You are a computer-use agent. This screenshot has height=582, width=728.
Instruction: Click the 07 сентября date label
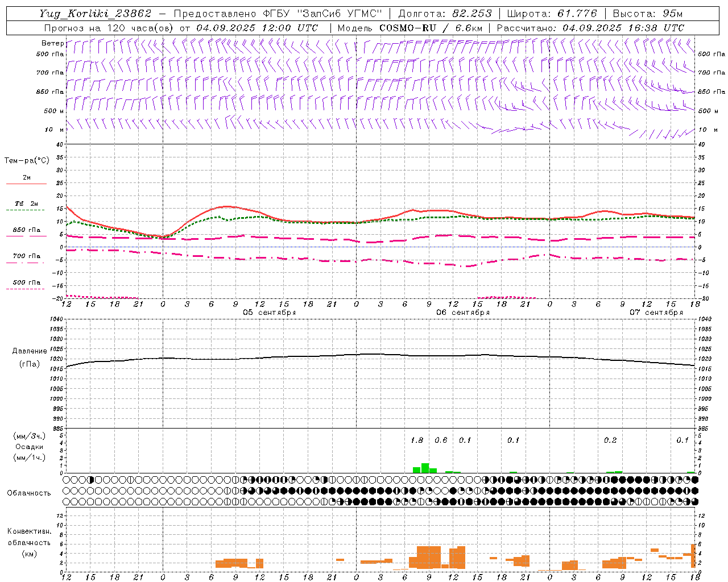point(656,313)
